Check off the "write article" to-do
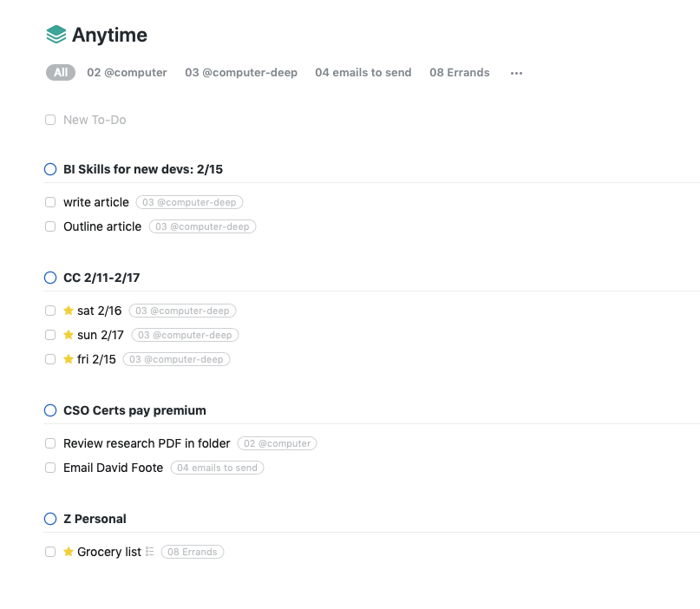Screen dimensions: 700x609 coord(50,201)
